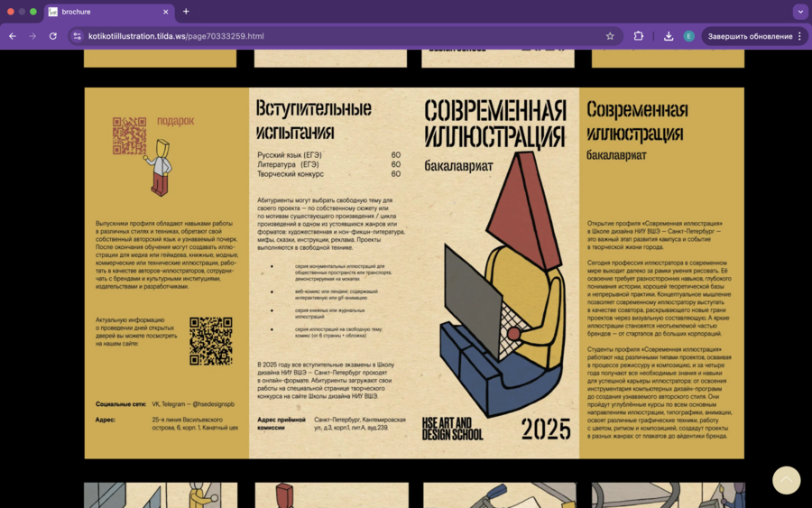Image resolution: width=812 pixels, height=508 pixels.
Task: Click the browser forward arrow
Action: [x=32, y=36]
